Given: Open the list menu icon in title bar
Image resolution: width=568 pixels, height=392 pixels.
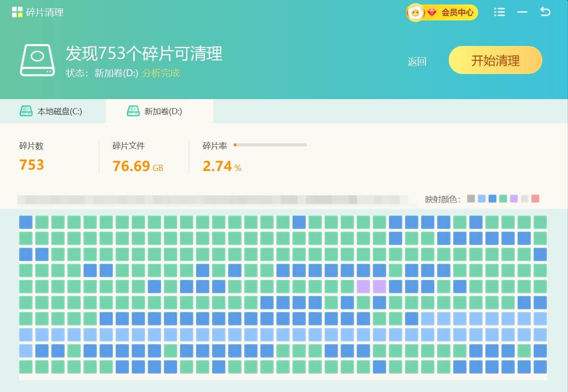Looking at the screenshot, I should [499, 12].
